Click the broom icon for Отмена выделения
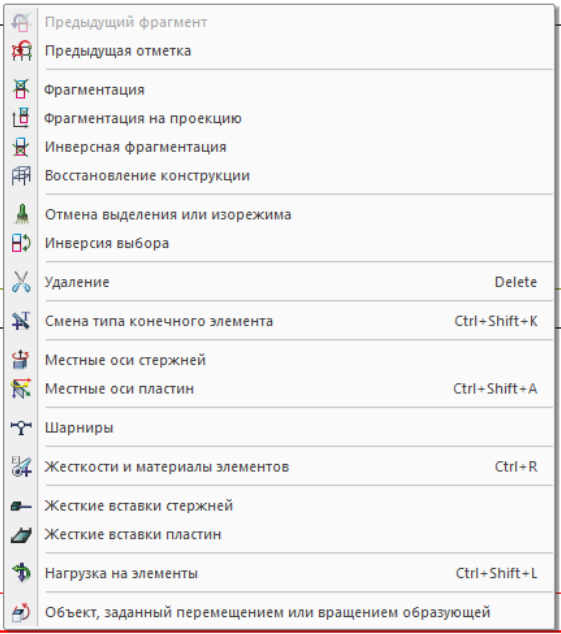 [x=21, y=214]
